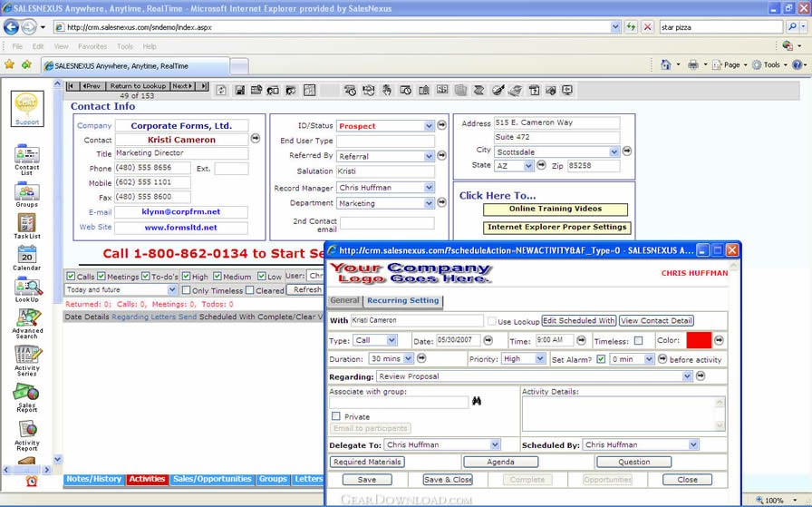Screen dimensions: 812x507
Task: Click the Internet Explorer stop button
Action: pos(647,27)
